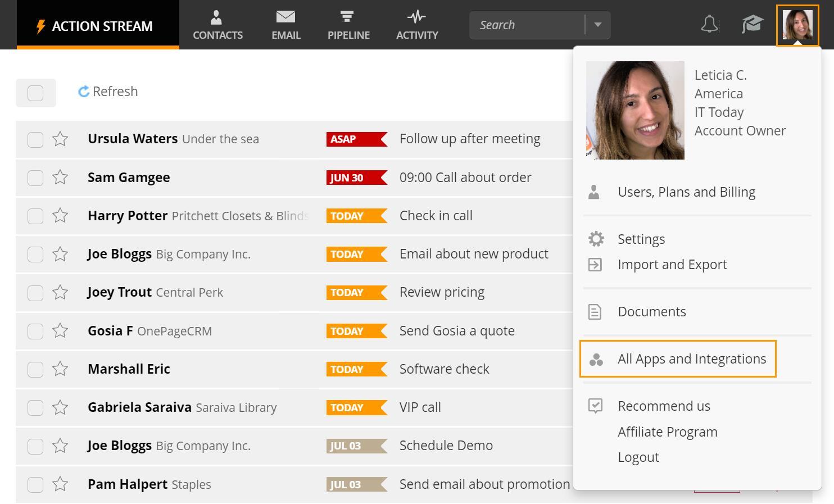Screen dimensions: 834x504
Task: Expand the search options dropdown arrow
Action: (x=598, y=25)
